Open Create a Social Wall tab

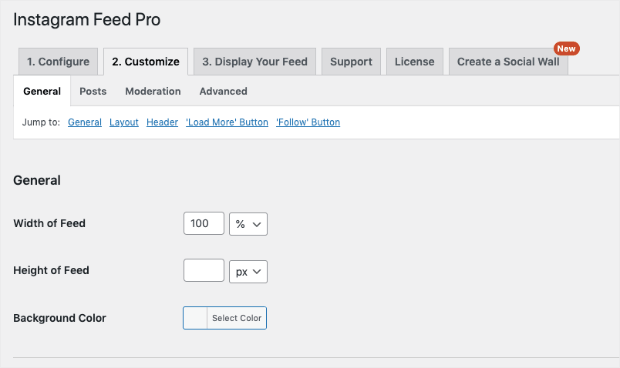pyautogui.click(x=508, y=62)
